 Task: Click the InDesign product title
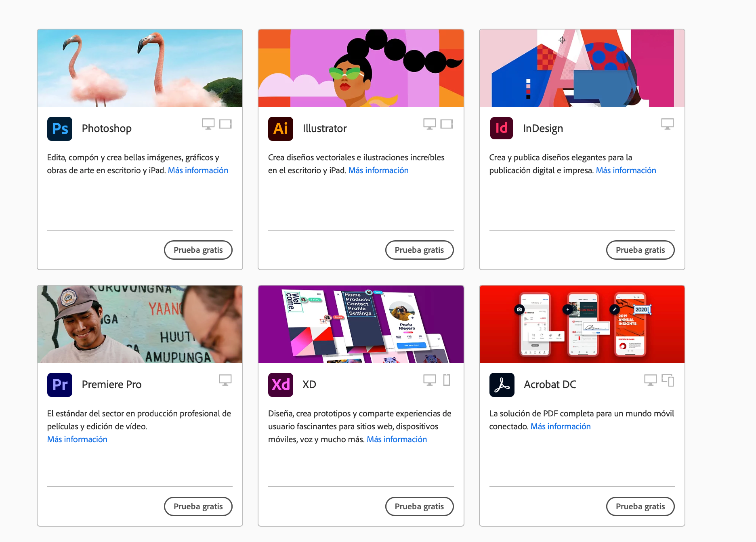[x=543, y=128]
